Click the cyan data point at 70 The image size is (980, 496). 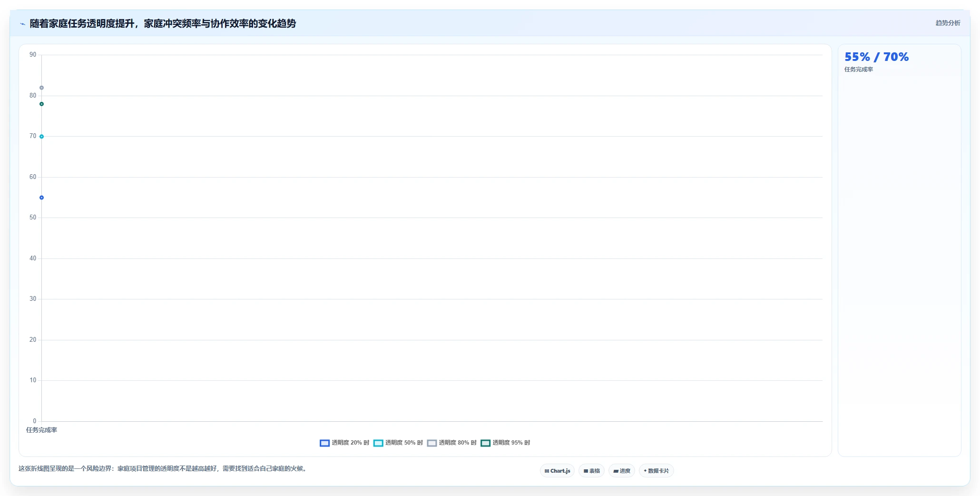click(x=41, y=137)
